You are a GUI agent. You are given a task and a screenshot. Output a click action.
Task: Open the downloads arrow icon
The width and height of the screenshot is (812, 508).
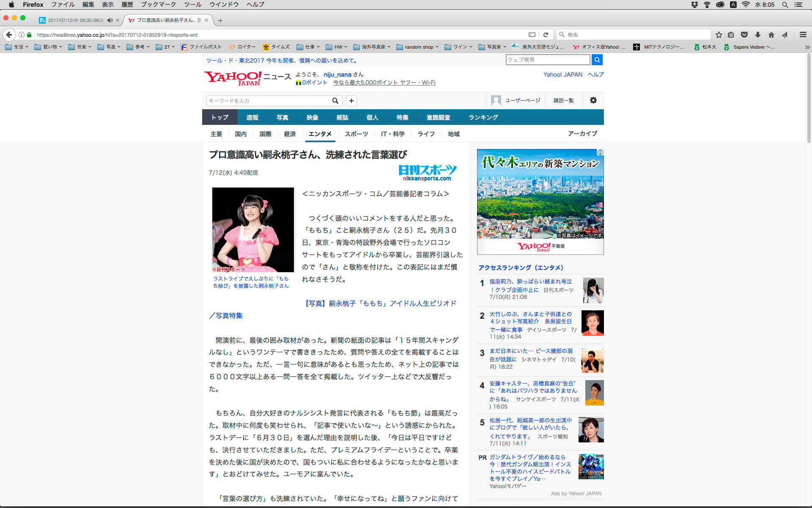tap(758, 35)
